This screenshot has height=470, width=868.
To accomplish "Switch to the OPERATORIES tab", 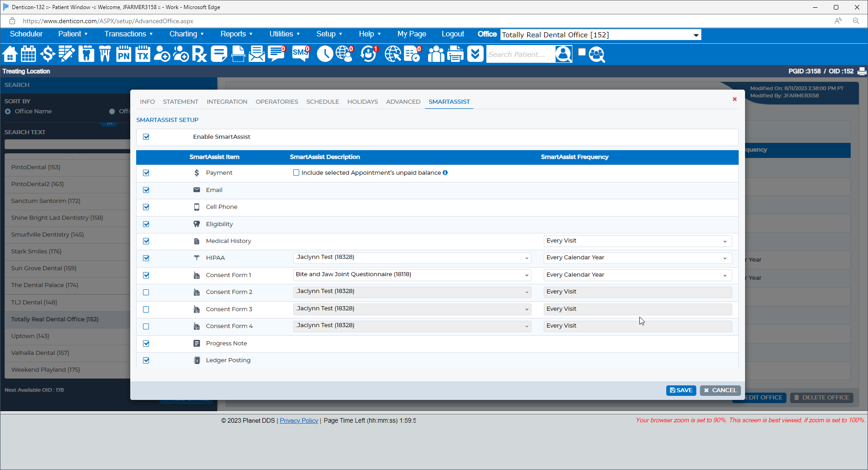I will 277,101.
